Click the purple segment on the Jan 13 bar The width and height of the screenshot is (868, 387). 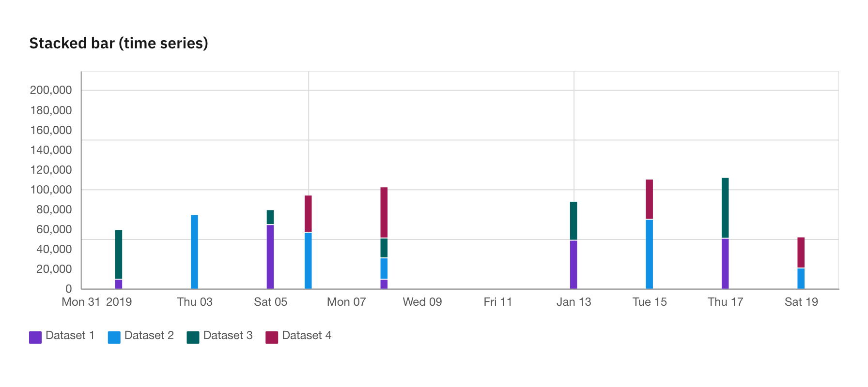pyautogui.click(x=573, y=265)
